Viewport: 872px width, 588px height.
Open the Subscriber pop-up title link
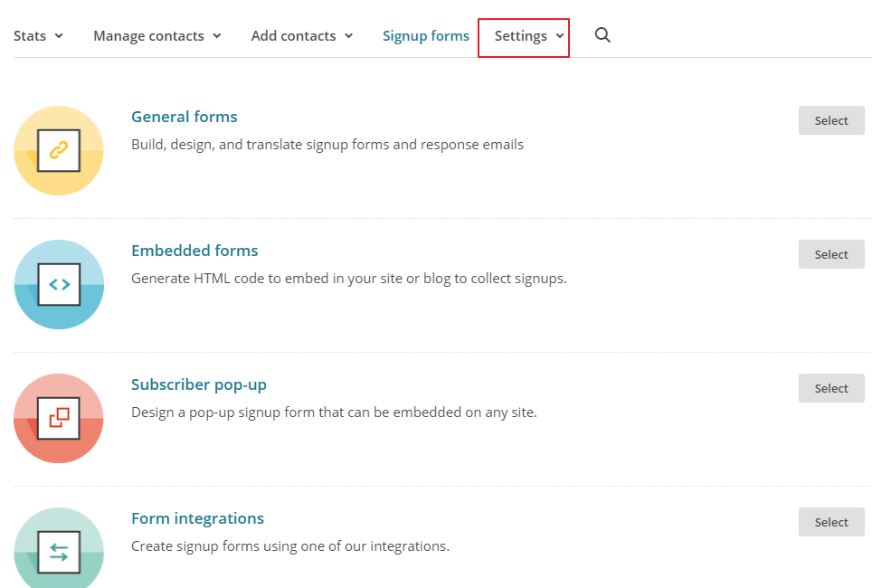point(198,384)
